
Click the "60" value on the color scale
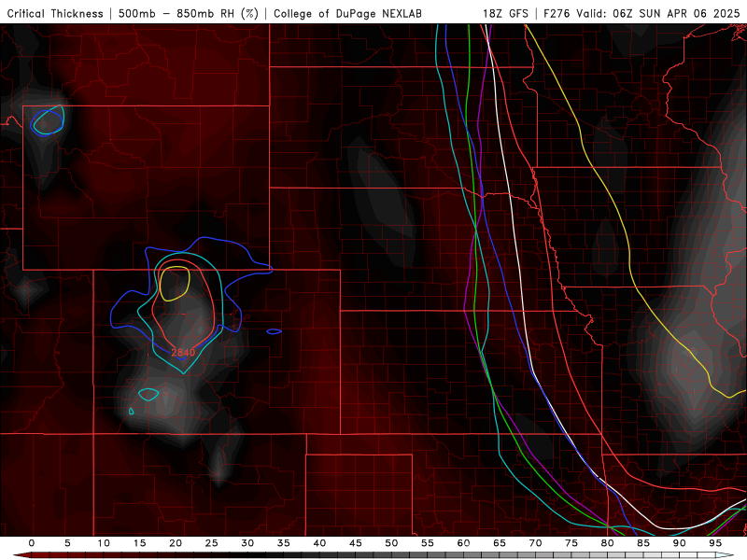click(x=463, y=543)
